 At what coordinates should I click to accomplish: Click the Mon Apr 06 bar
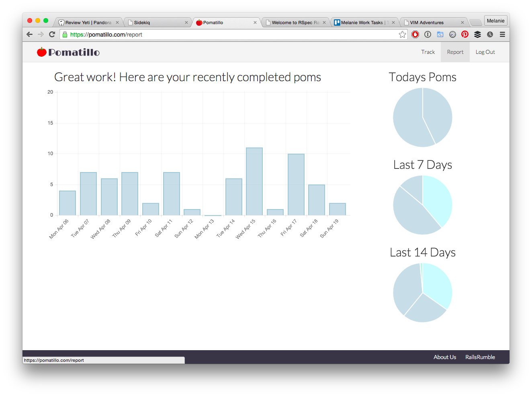click(x=68, y=203)
